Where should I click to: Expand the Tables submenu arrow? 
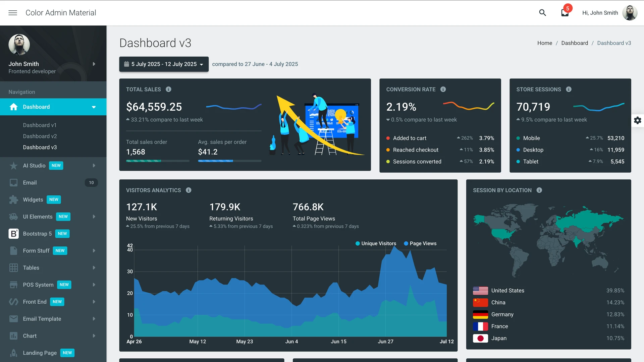(x=94, y=268)
